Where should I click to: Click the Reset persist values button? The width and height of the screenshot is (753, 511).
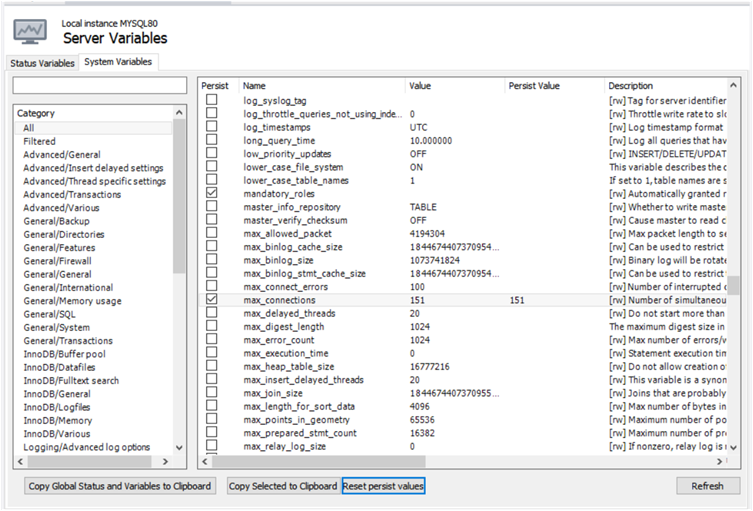click(x=384, y=486)
